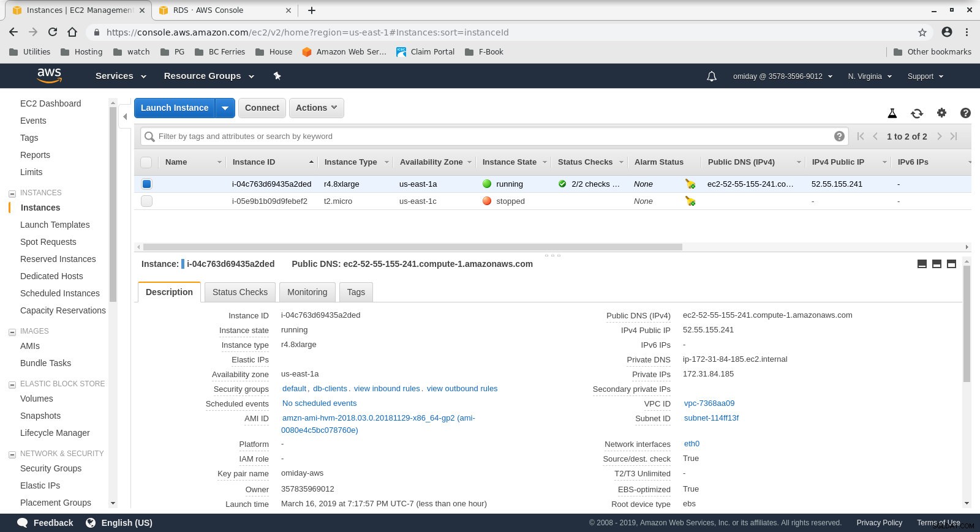Click the Connect button

pos(262,108)
